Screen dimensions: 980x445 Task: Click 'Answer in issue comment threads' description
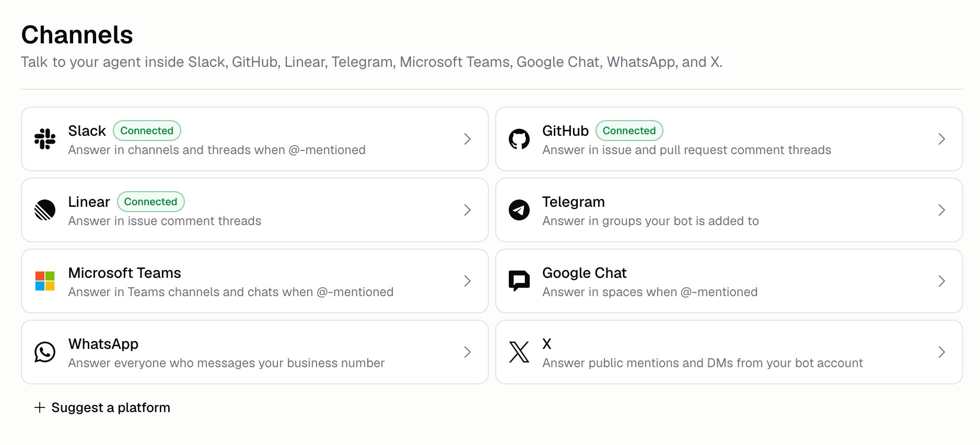point(165,221)
